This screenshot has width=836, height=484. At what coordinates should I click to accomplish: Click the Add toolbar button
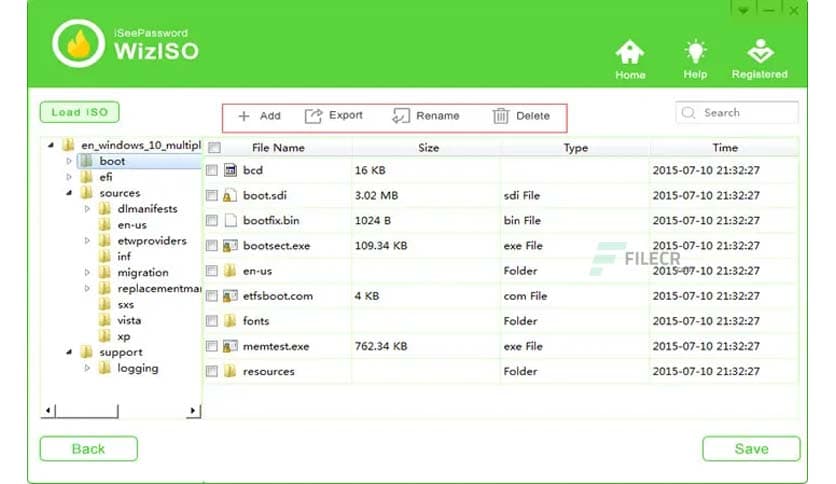tap(259, 116)
